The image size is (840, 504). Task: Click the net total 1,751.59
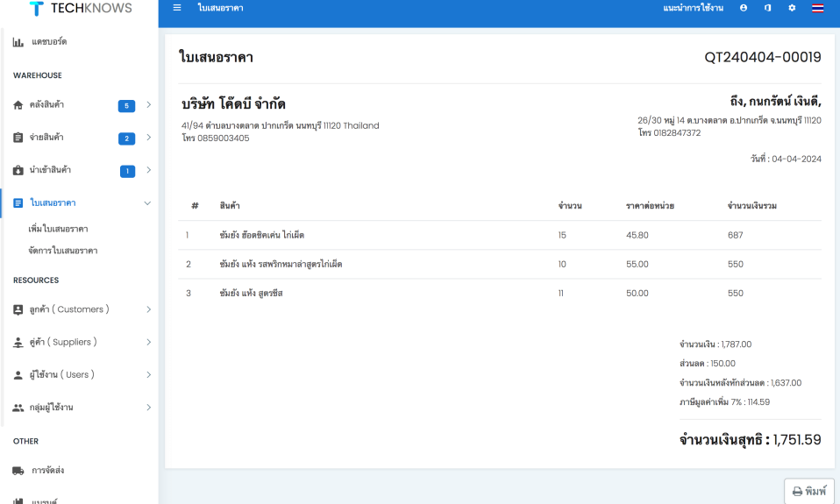pyautogui.click(x=797, y=440)
